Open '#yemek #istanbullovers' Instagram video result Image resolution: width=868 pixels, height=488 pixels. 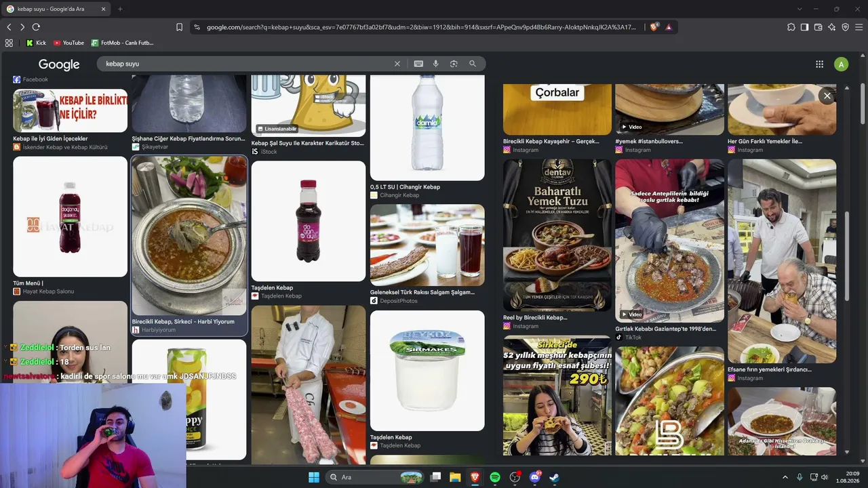(669, 119)
